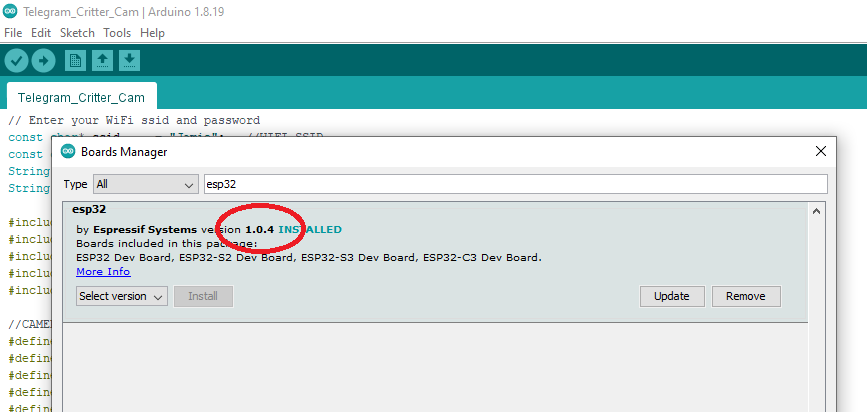The width and height of the screenshot is (867, 412).
Task: Click the Update button
Action: [672, 296]
